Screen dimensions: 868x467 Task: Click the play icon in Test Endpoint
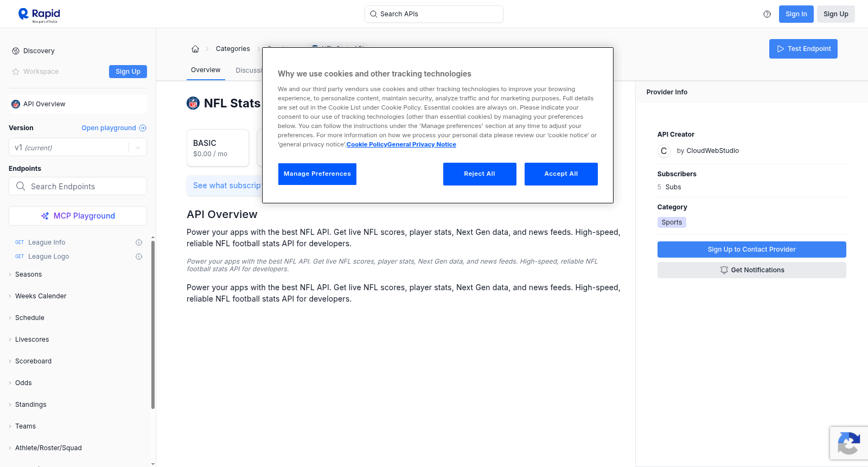coord(781,49)
